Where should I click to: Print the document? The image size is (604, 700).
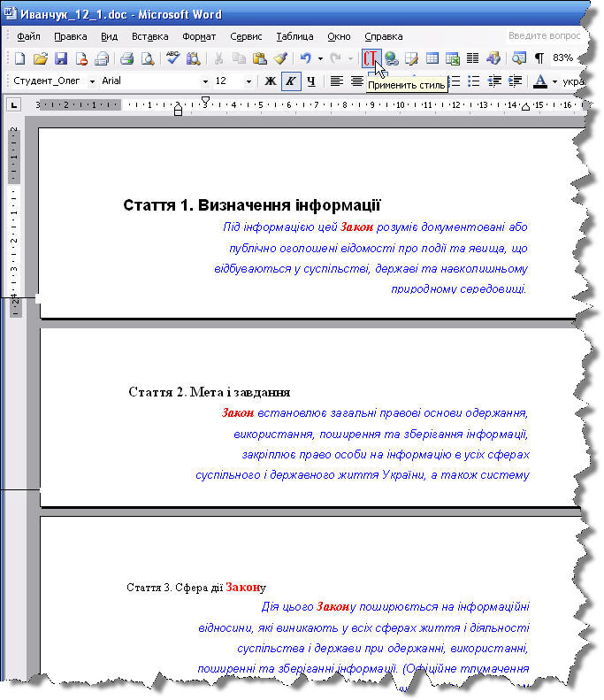coord(126,58)
